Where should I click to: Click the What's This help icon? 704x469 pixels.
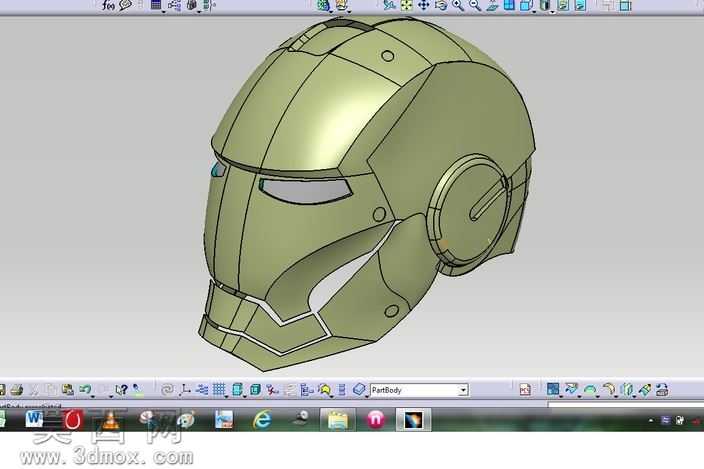(x=121, y=390)
